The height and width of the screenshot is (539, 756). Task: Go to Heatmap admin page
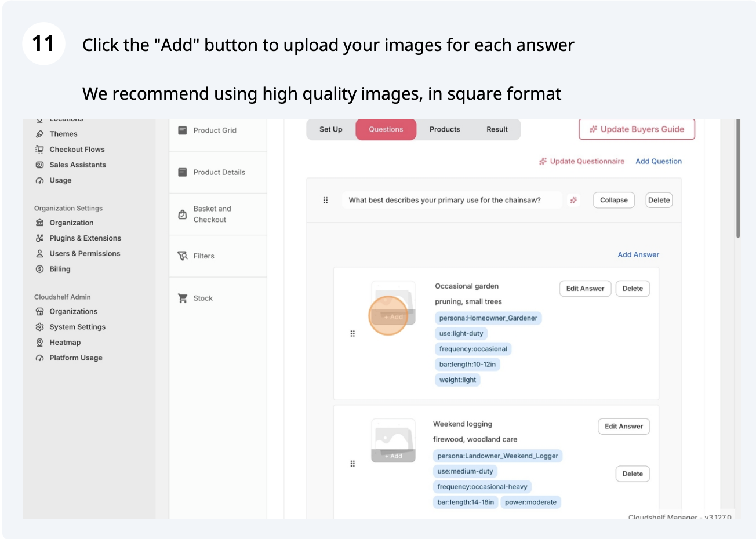tap(65, 343)
